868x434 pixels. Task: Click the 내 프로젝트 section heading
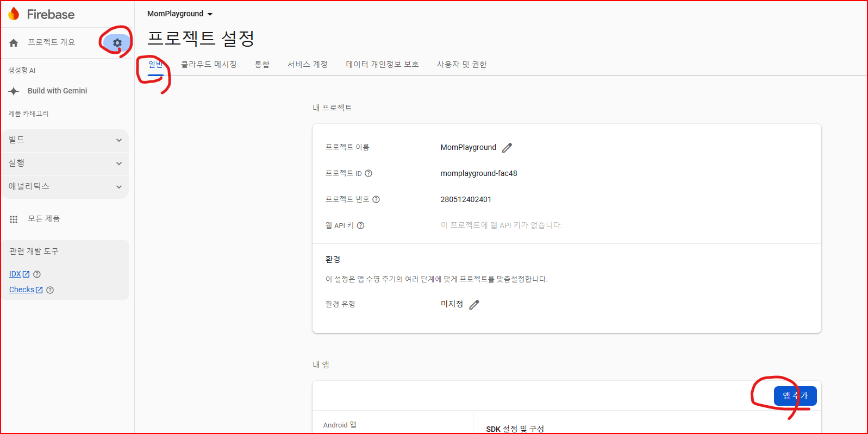[332, 108]
